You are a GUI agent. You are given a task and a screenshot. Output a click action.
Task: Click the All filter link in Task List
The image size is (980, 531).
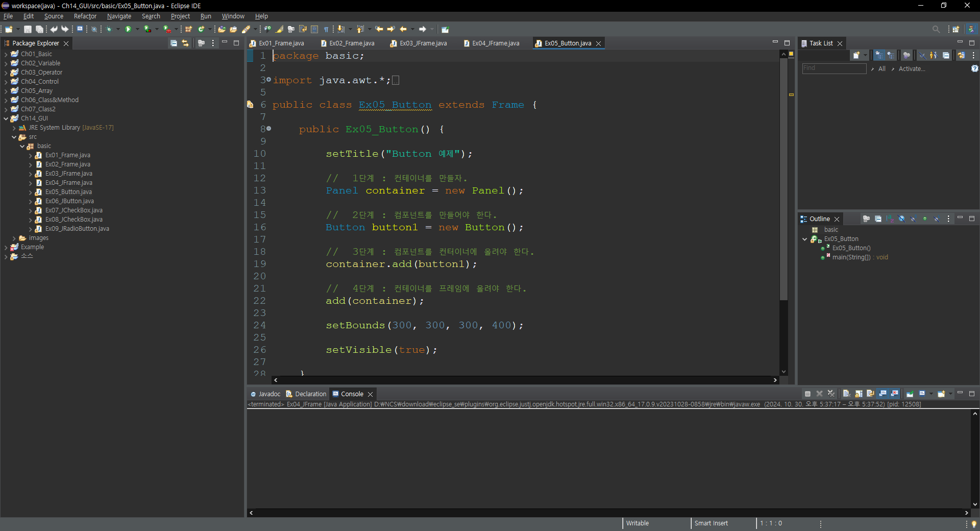(x=881, y=69)
